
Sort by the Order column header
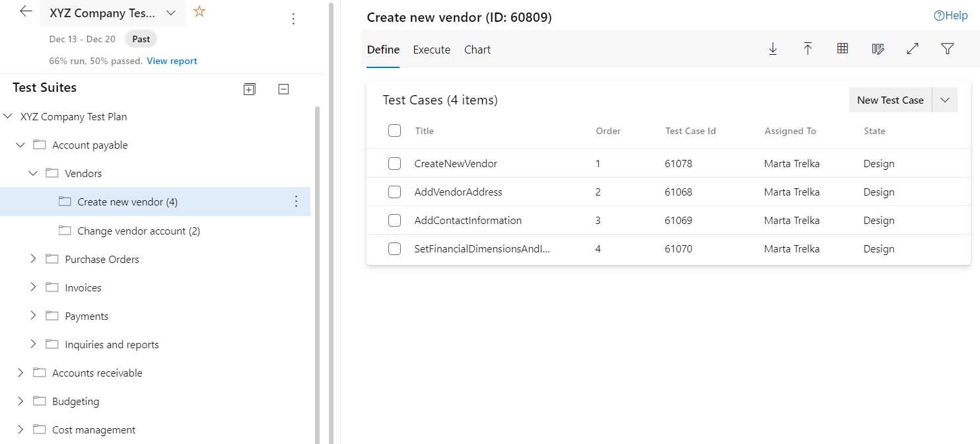[608, 131]
